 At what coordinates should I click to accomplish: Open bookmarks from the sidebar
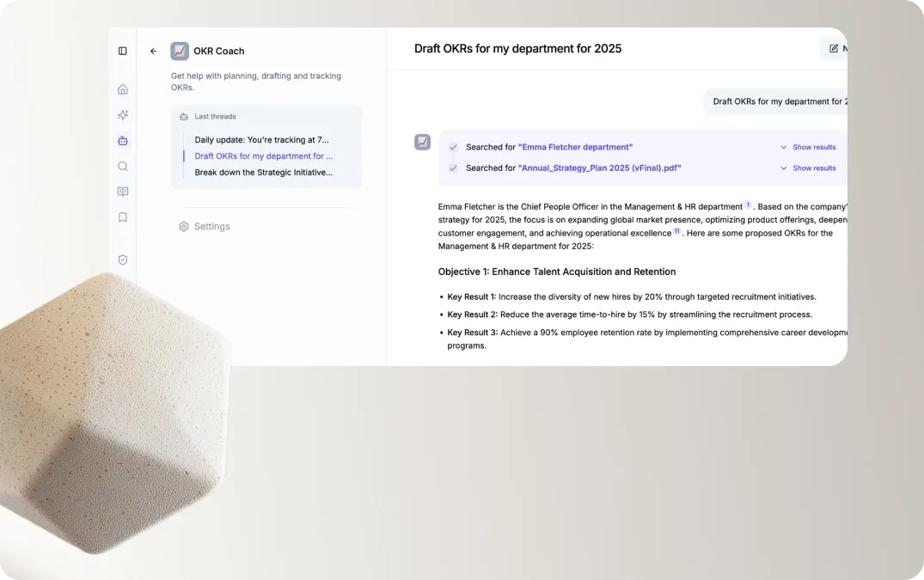[123, 217]
